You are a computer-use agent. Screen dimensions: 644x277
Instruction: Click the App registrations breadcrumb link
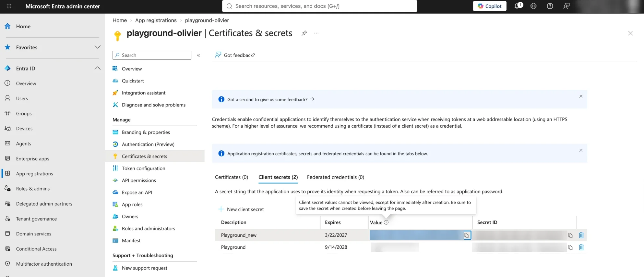tap(156, 20)
